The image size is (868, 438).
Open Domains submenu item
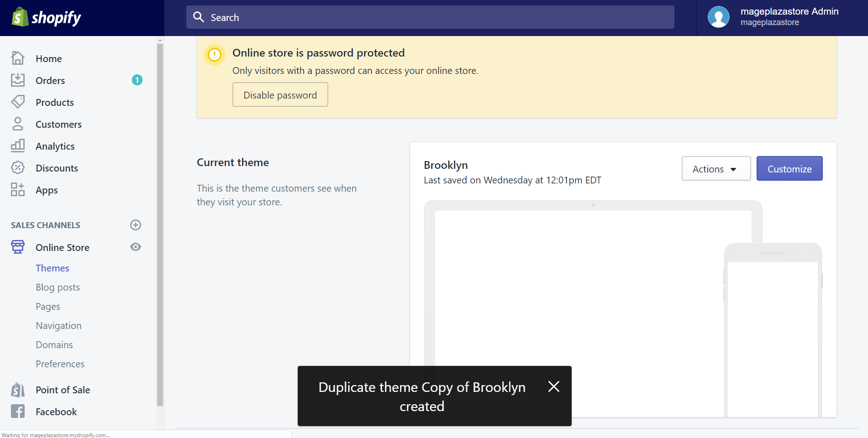[54, 344]
